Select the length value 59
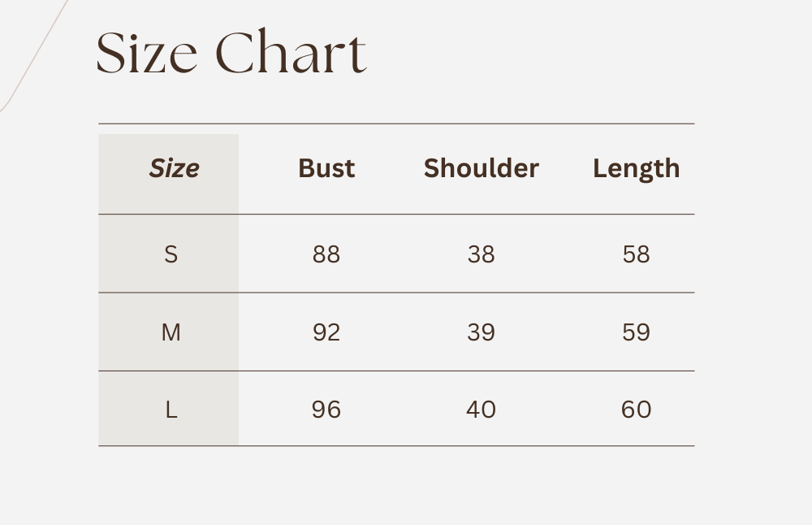812x525 pixels. point(636,332)
